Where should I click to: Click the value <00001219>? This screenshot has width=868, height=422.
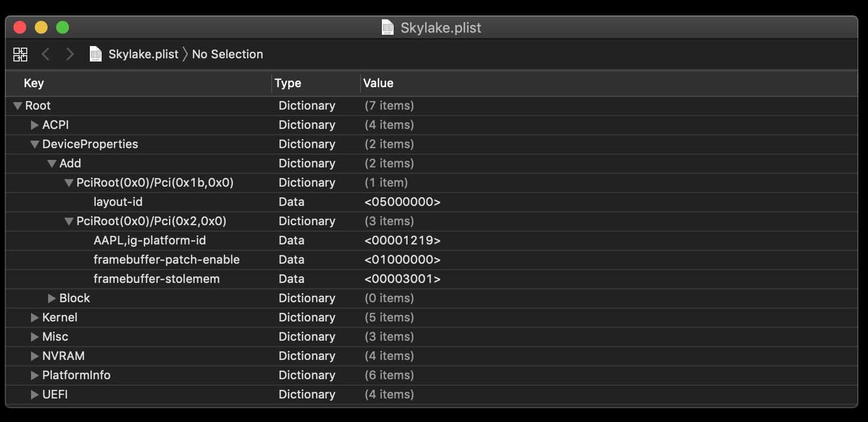click(402, 240)
